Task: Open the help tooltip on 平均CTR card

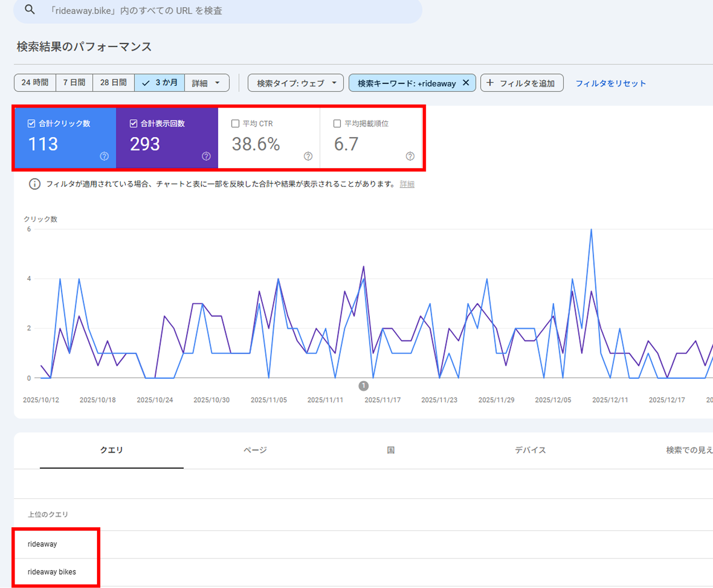Action: (308, 156)
